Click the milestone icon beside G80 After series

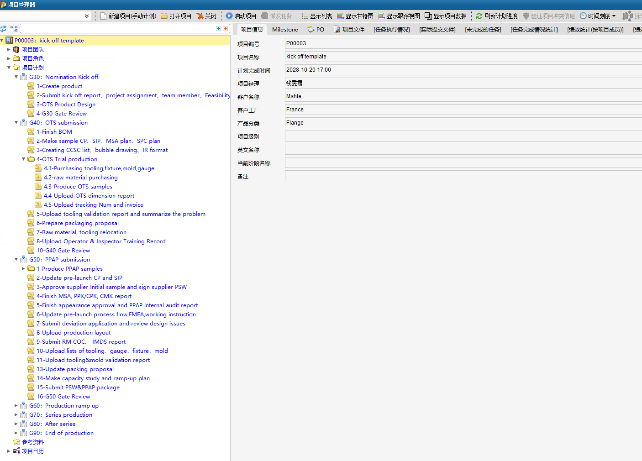pyautogui.click(x=24, y=423)
